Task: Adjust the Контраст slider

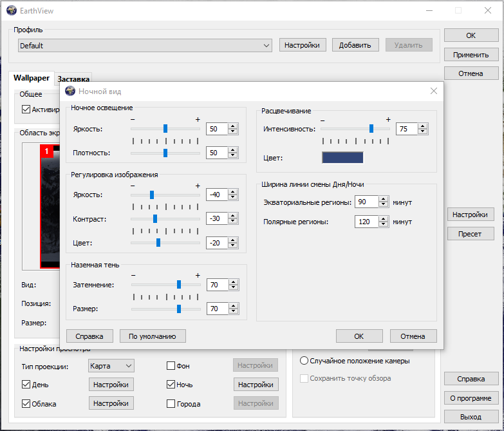Action: coord(155,218)
